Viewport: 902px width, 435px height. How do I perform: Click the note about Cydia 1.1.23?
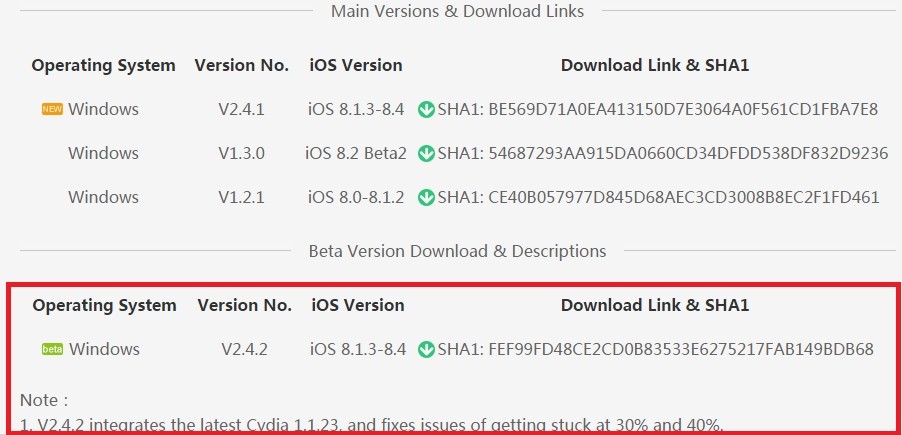(372, 424)
